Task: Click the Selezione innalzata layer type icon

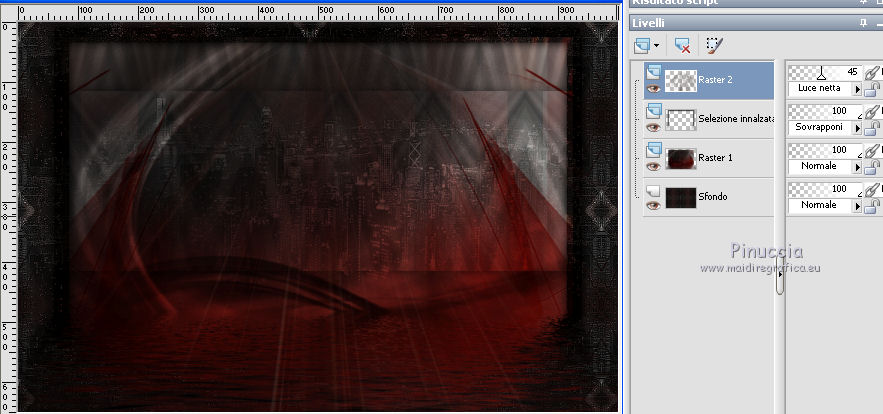Action: coord(654,110)
